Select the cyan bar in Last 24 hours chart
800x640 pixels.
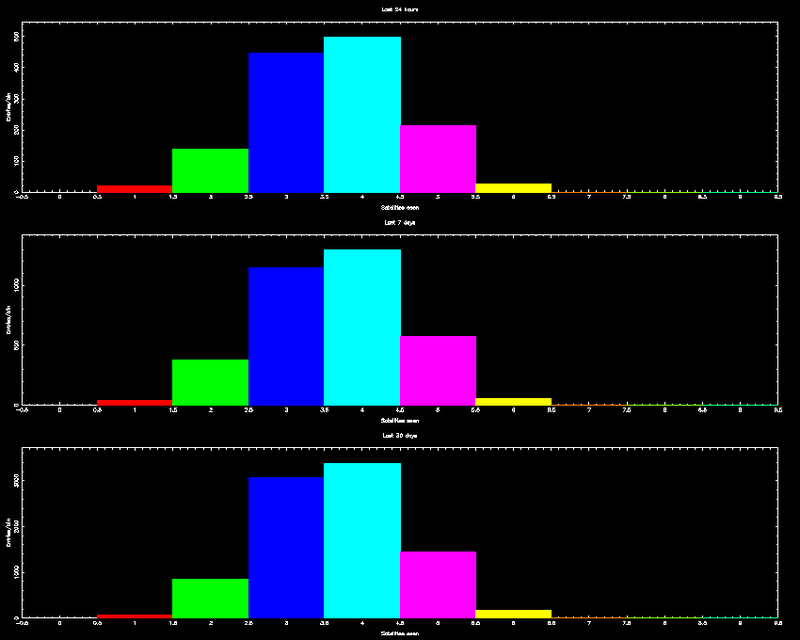point(362,114)
